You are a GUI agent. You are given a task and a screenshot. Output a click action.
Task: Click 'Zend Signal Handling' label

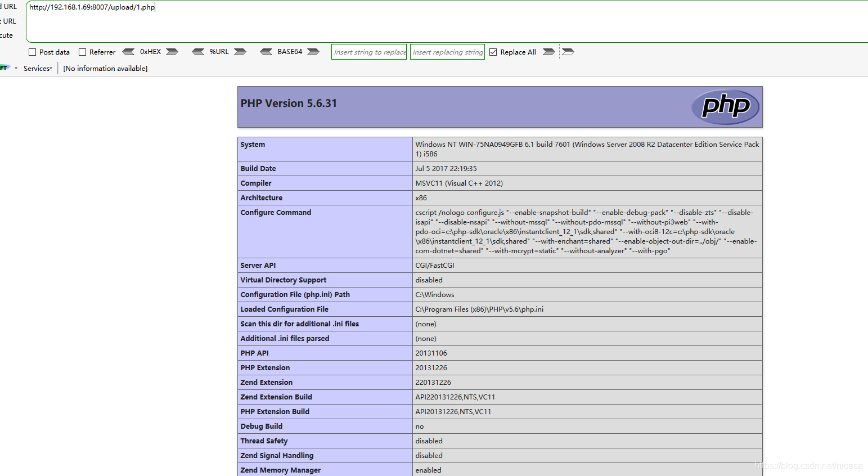point(277,456)
